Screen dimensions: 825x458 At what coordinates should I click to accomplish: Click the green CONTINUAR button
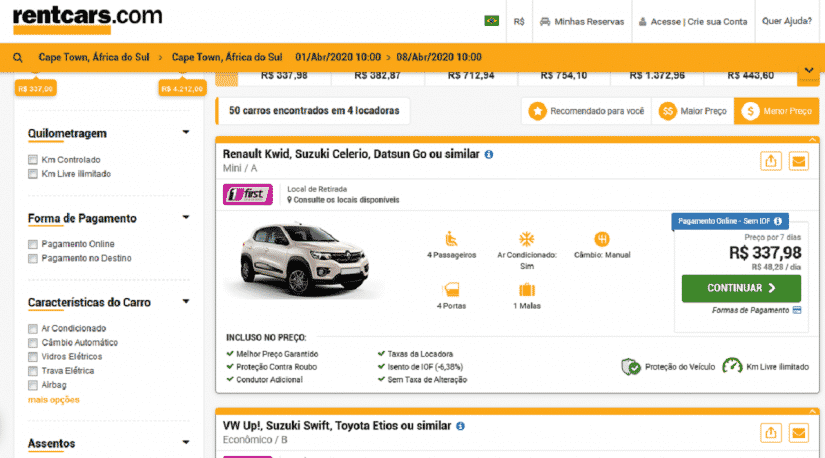tap(741, 288)
